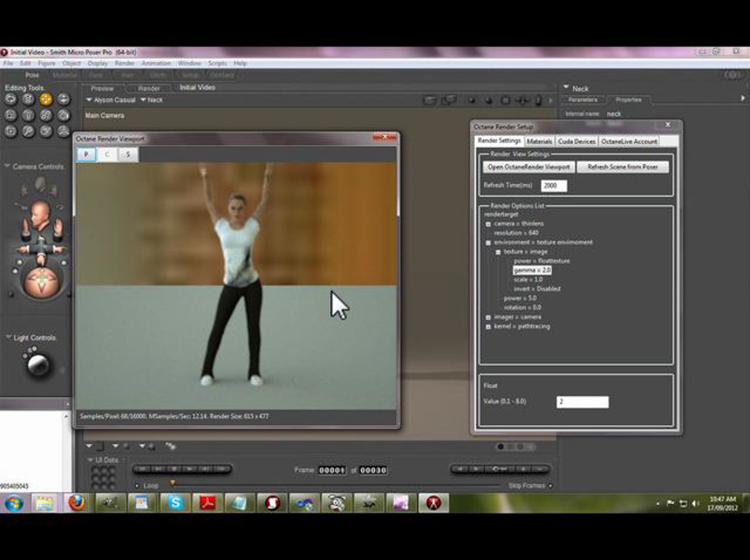The image size is (750, 560).
Task: Click Refresh Scene from Poser button
Action: pos(623,167)
